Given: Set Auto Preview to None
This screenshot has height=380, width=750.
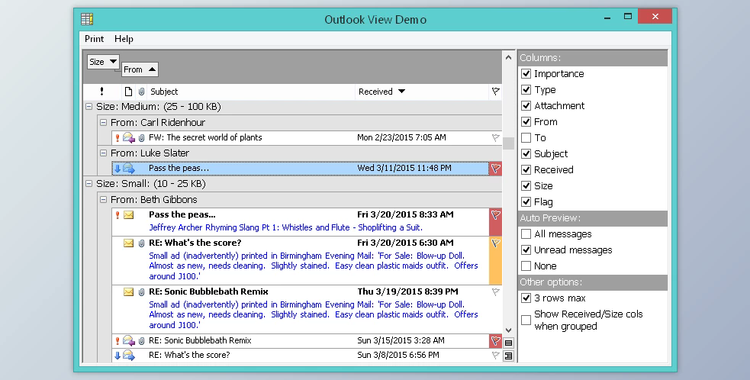Looking at the screenshot, I should [x=526, y=266].
